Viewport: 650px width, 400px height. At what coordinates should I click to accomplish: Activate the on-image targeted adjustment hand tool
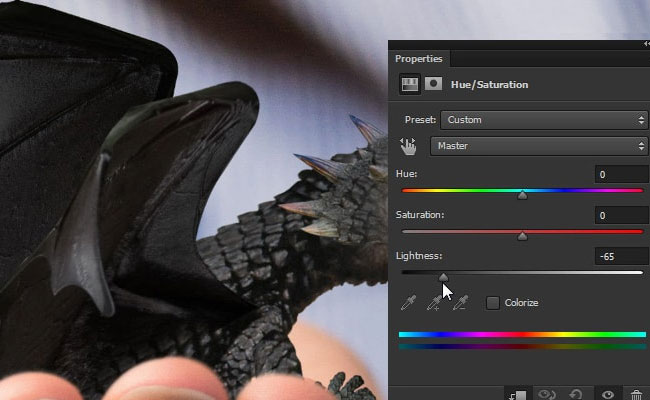[x=408, y=147]
